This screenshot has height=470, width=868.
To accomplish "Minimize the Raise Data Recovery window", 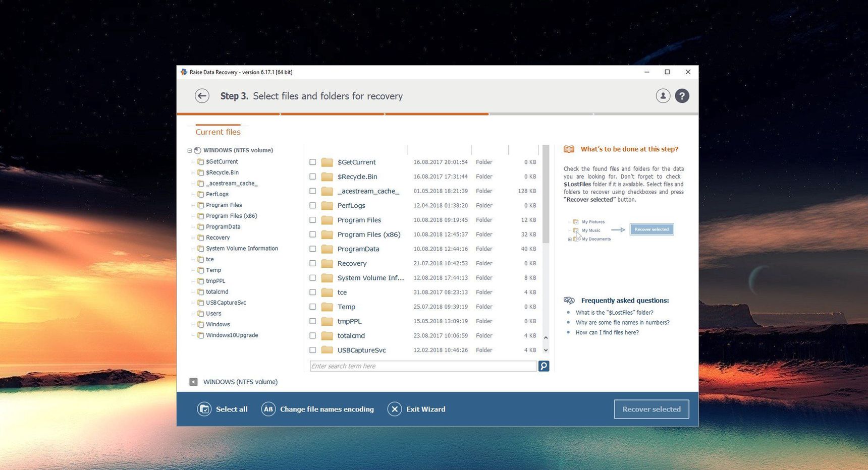I will [x=646, y=72].
